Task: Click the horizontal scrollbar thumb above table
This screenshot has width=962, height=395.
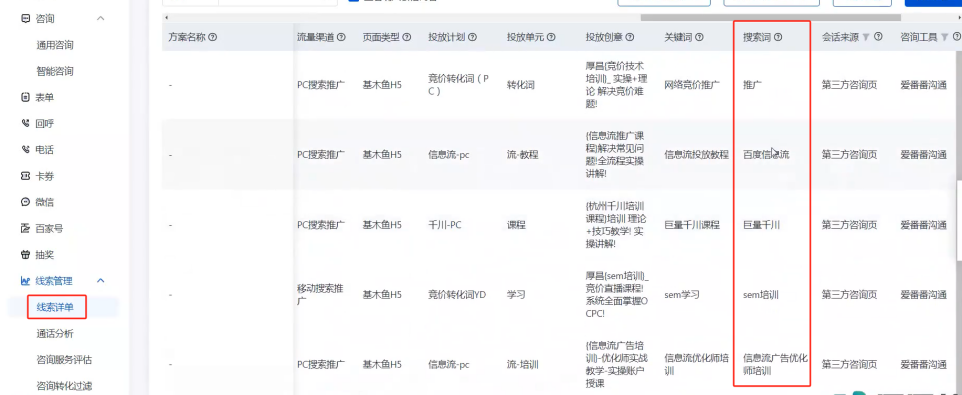Action: [771, 18]
